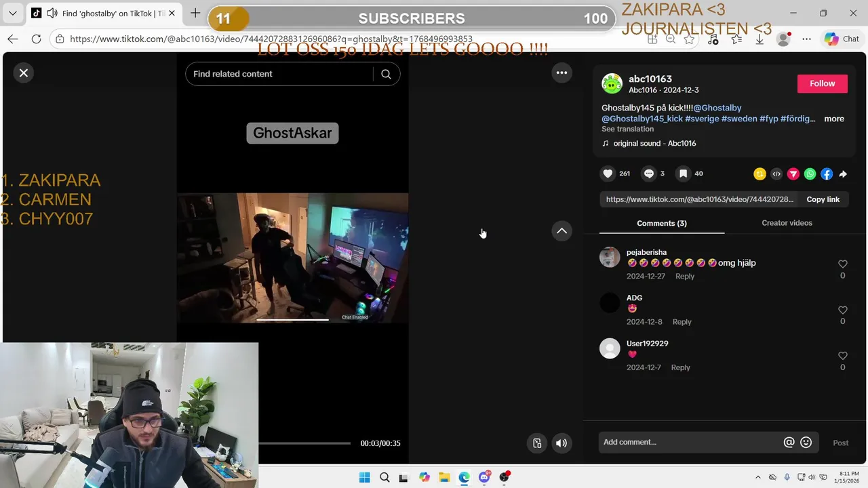Open browser tab list dropdown arrow
Viewport: 868px width, 488px height.
tap(12, 13)
